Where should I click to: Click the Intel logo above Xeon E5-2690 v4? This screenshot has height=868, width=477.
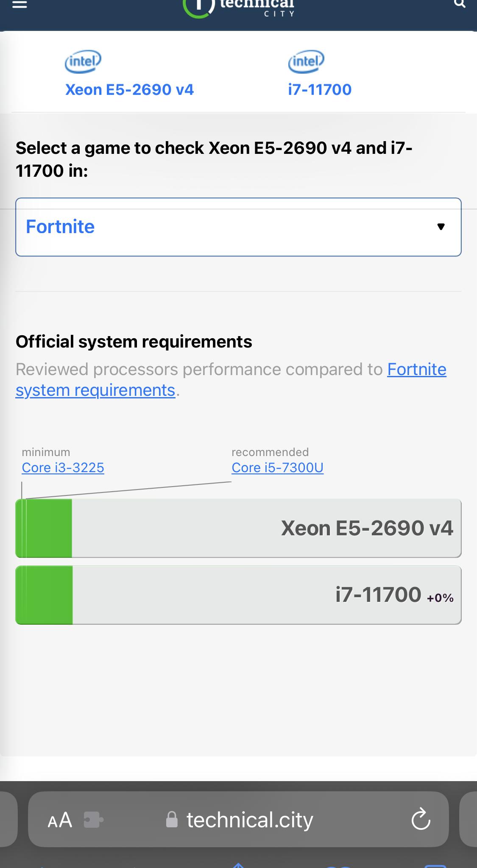point(83,61)
